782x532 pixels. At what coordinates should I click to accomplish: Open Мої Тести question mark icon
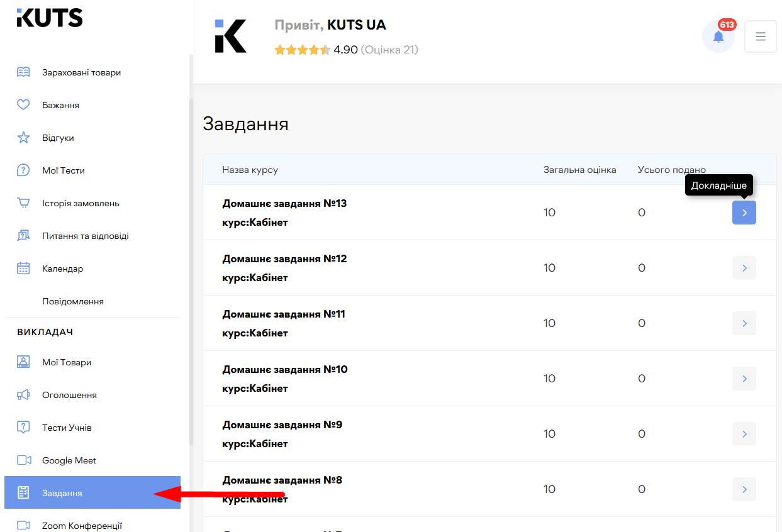pos(23,170)
